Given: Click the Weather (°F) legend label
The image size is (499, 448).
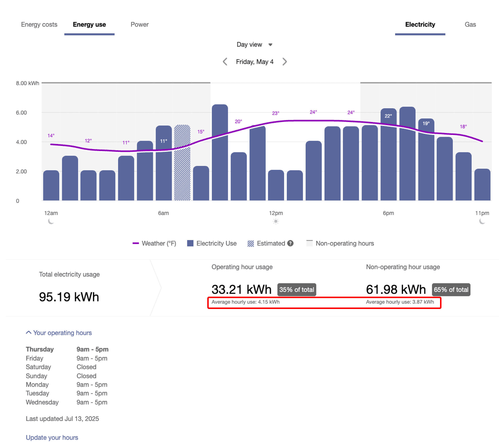Looking at the screenshot, I should 159,243.
